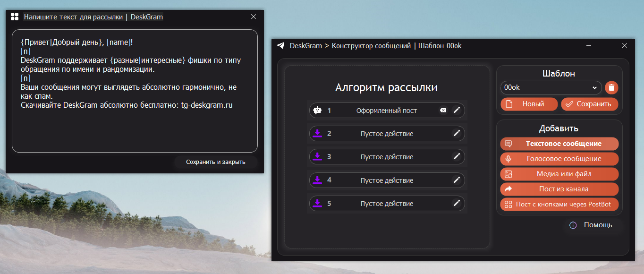Open the Помощь help link
Image resolution: width=644 pixels, height=274 pixels.
pos(593,225)
